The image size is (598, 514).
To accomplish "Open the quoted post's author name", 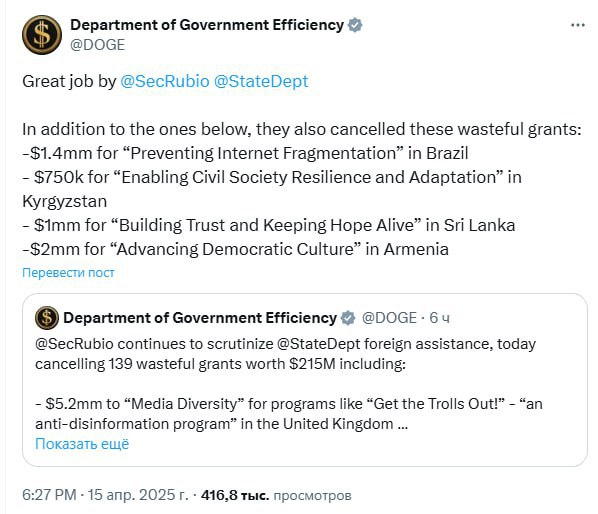I will point(200,318).
